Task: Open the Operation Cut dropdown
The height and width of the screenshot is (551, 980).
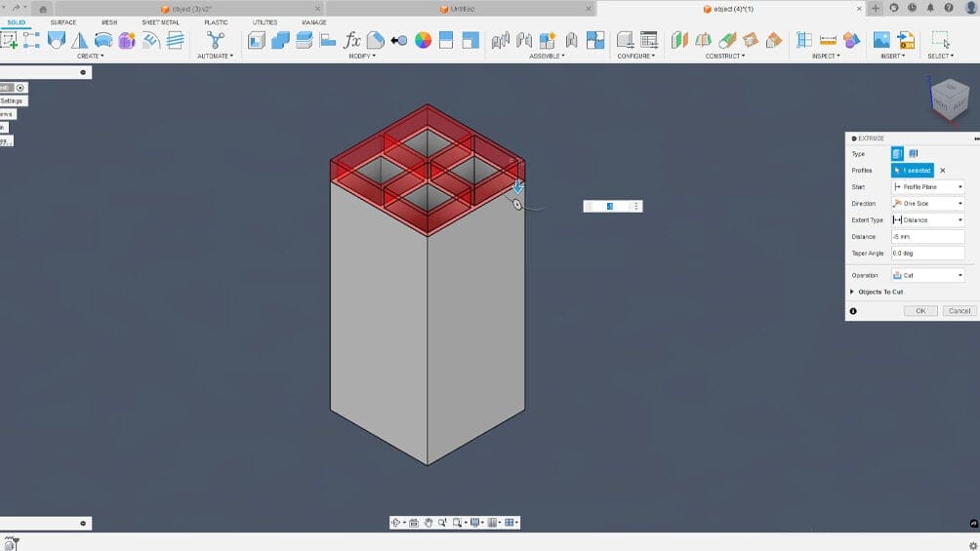Action: tap(927, 275)
